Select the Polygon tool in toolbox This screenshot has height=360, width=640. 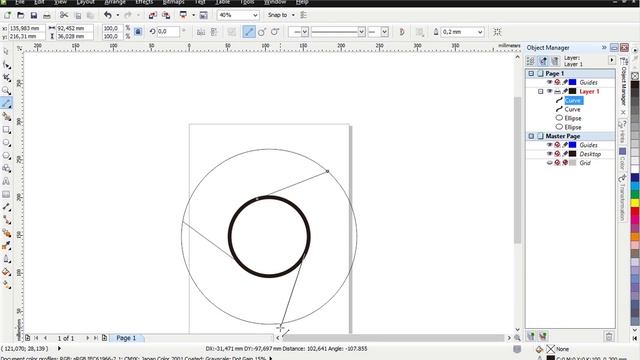click(6, 156)
